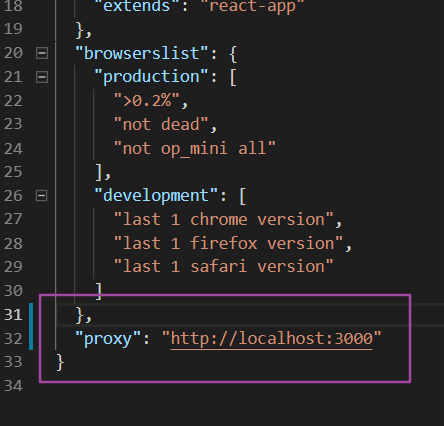The width and height of the screenshot is (444, 426).
Task: Click line number 32 in gutter
Action: (x=13, y=339)
